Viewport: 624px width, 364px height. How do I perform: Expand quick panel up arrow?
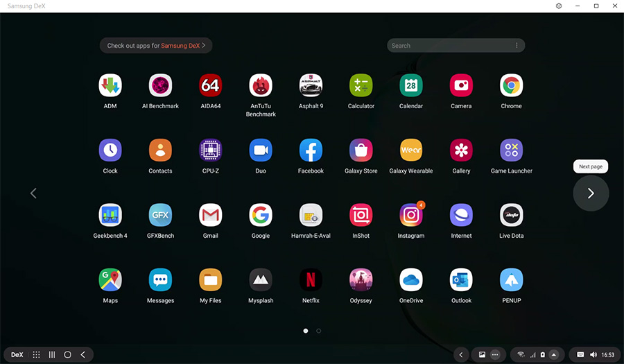click(x=553, y=354)
